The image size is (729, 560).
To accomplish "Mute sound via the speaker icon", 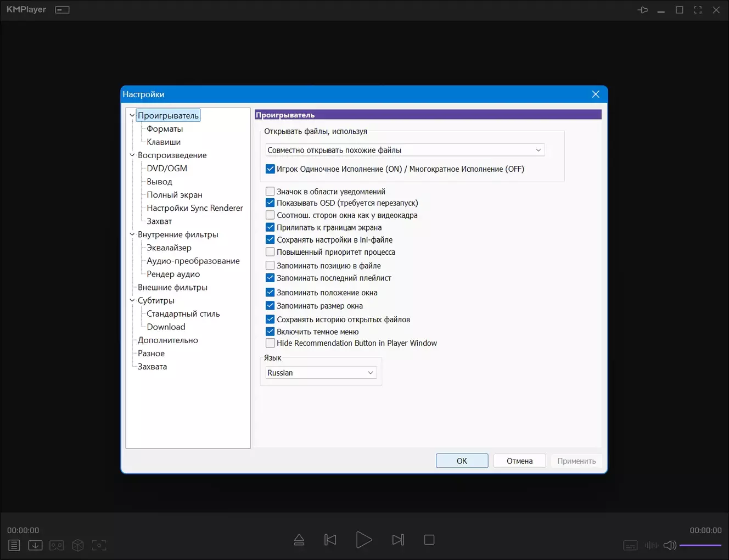I will click(669, 545).
